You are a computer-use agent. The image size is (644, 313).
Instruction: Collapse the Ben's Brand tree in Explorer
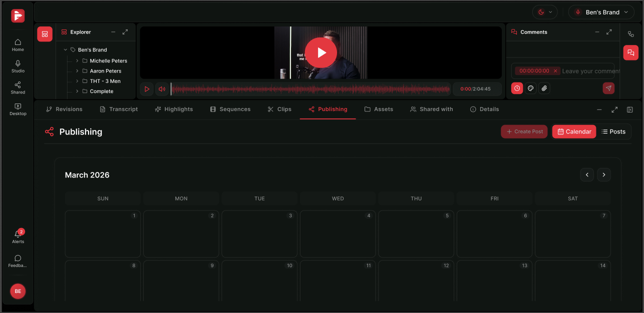coord(65,49)
